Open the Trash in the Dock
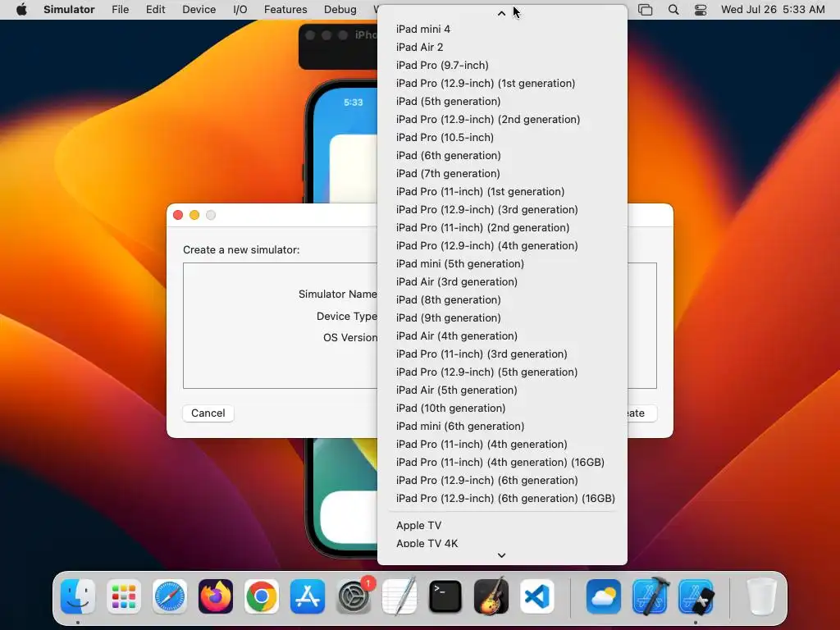 [762, 596]
